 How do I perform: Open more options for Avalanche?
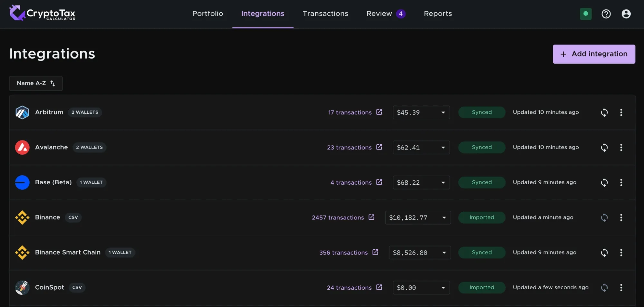[x=621, y=148]
